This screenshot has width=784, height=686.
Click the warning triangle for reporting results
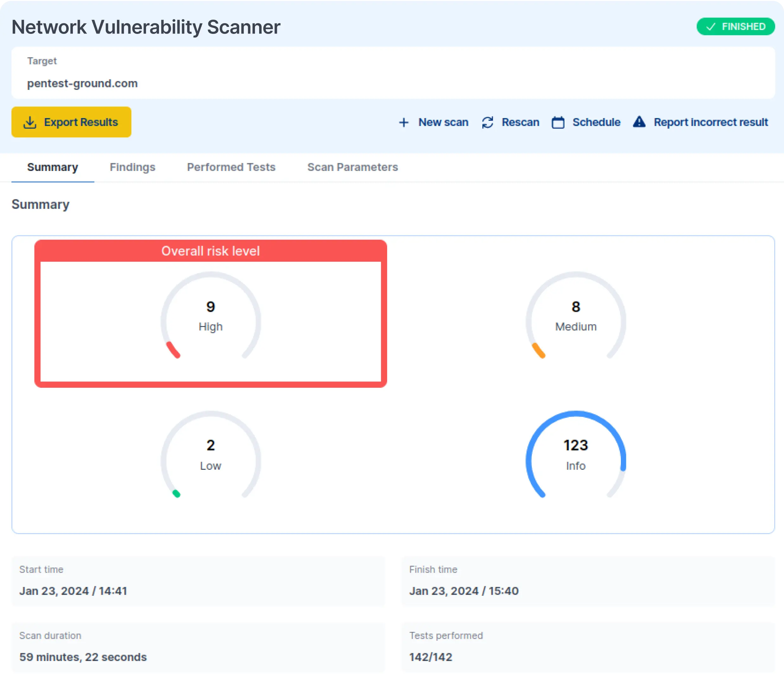639,122
